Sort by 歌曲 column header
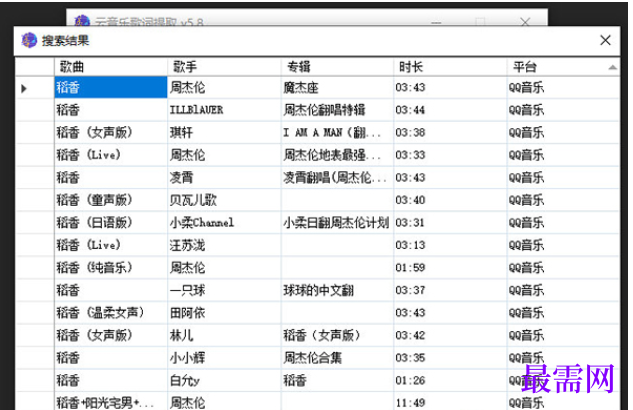The image size is (633, 410). coord(111,67)
